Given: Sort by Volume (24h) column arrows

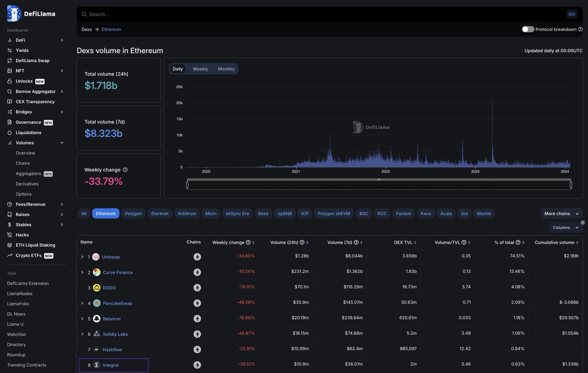Looking at the screenshot, I should click(x=307, y=242).
